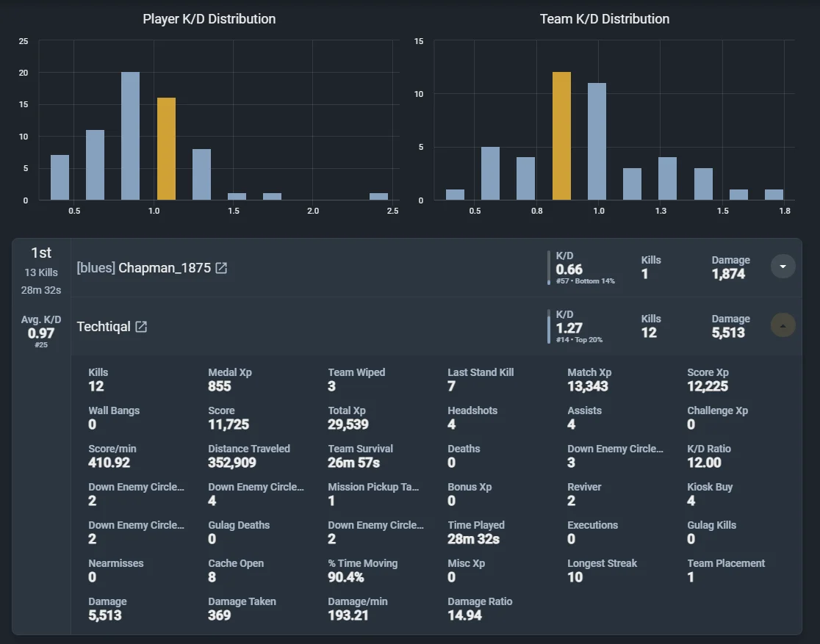Select the highlighted yellow bar in Player K/D chart
The width and height of the screenshot is (820, 644).
tap(166, 148)
